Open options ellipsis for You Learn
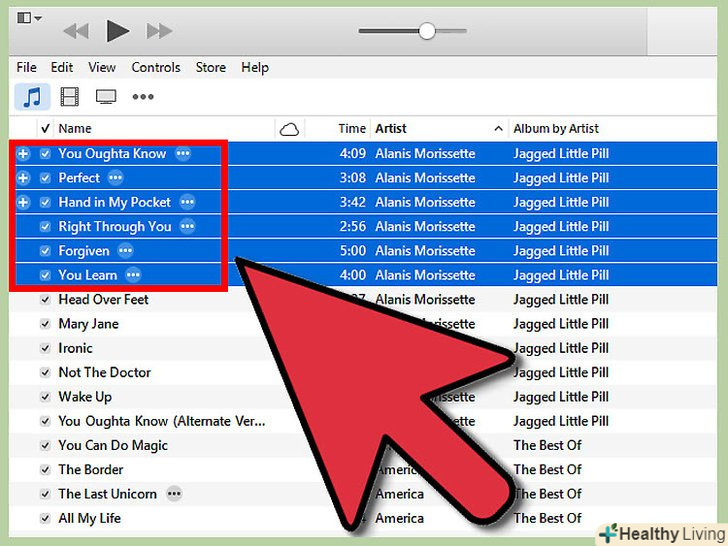 pyautogui.click(x=133, y=275)
